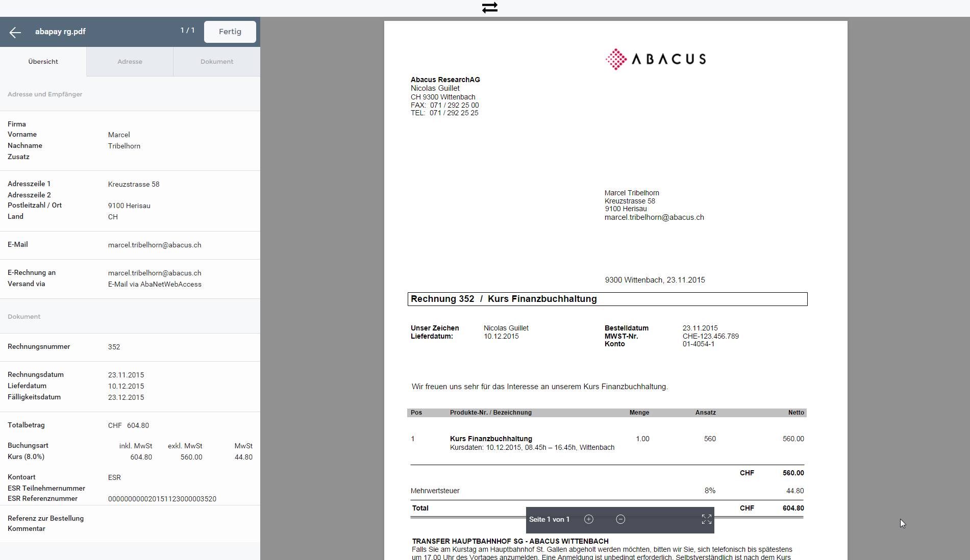Click the Fertig button
Viewport: 970px width, 560px height.
point(230,32)
